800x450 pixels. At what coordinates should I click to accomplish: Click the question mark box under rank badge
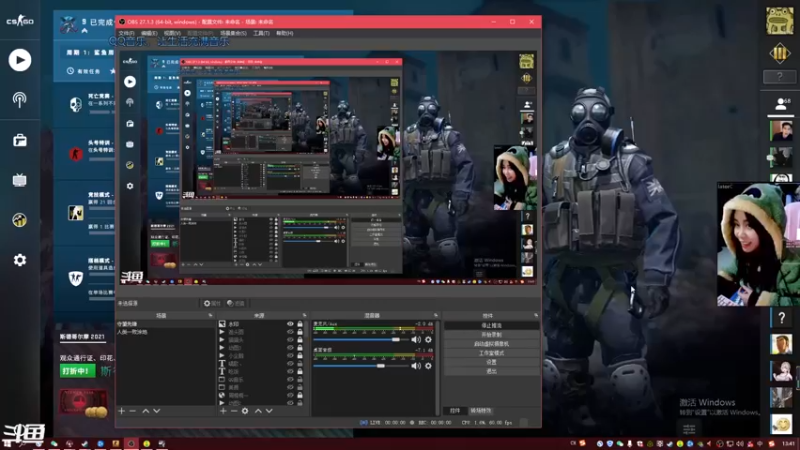[x=780, y=77]
